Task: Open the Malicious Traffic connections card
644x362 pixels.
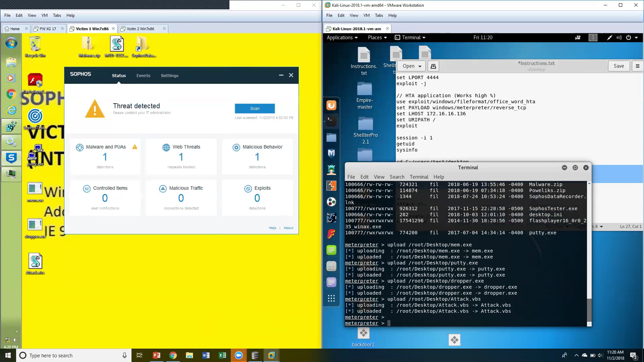Action: point(181,198)
